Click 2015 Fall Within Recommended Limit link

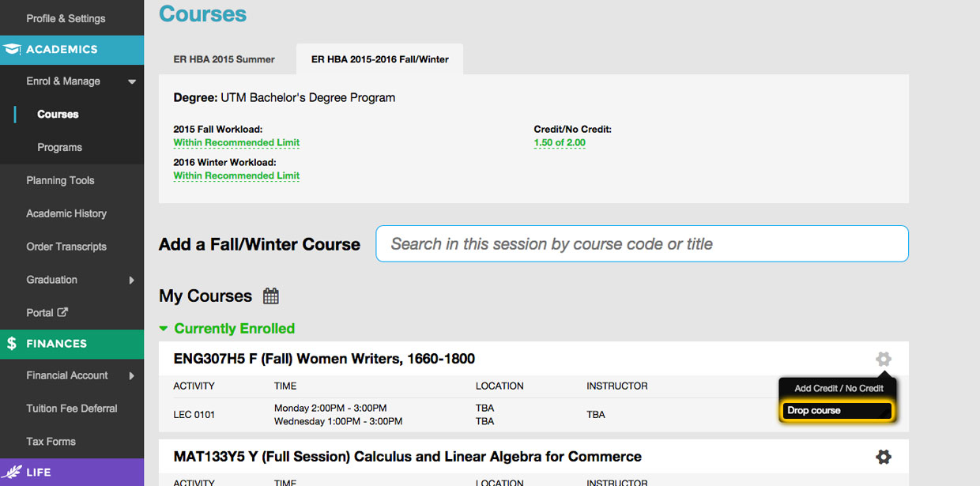click(x=236, y=143)
